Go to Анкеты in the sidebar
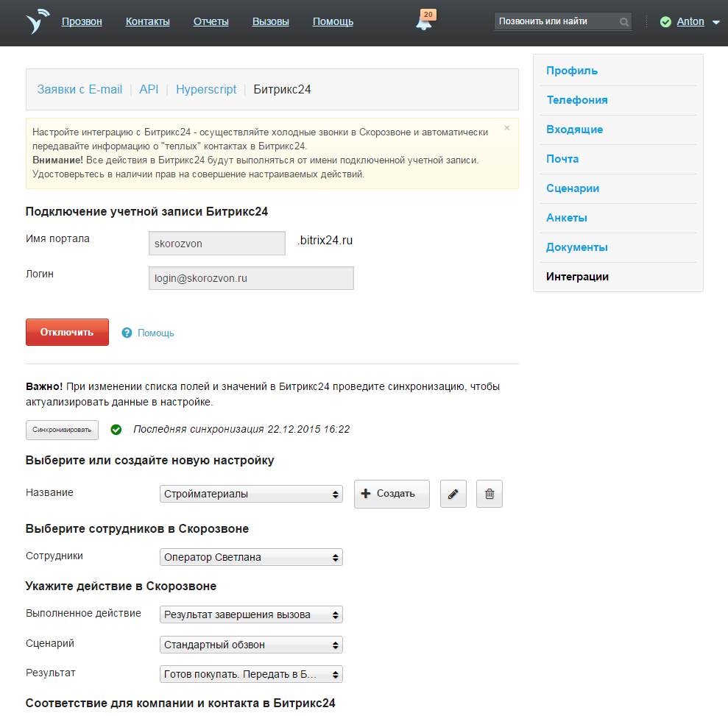Image resolution: width=728 pixels, height=716 pixels. (567, 218)
